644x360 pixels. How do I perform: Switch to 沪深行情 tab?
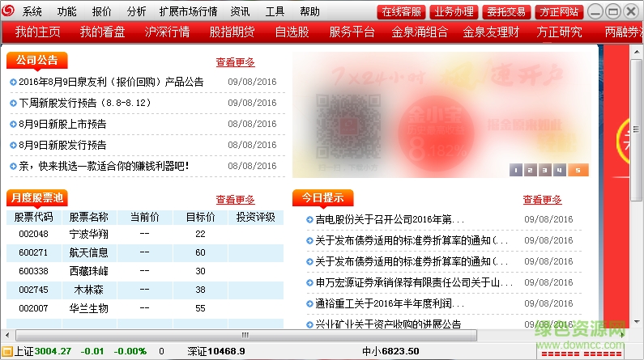pyautogui.click(x=167, y=32)
